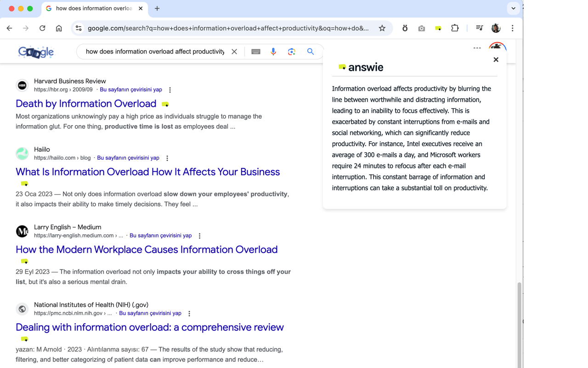Close the information overload search tab
This screenshot has width=588, height=368.
click(141, 8)
